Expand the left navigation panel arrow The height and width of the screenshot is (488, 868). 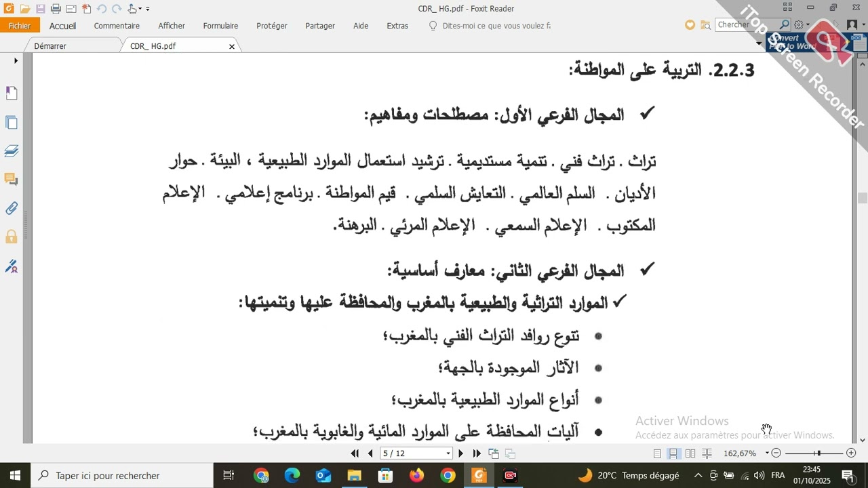[16, 61]
